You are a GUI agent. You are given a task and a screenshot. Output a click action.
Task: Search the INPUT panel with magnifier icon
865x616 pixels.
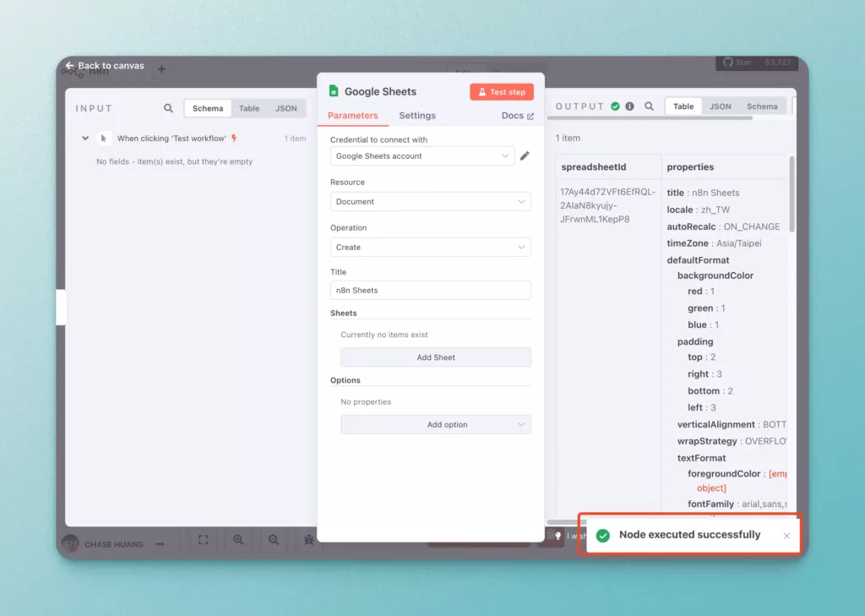pyautogui.click(x=168, y=108)
